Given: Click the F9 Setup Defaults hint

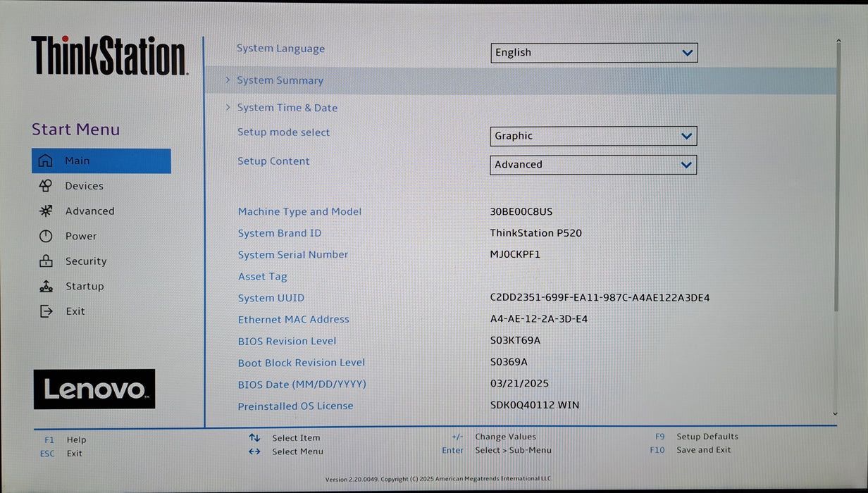Looking at the screenshot, I should click(696, 437).
